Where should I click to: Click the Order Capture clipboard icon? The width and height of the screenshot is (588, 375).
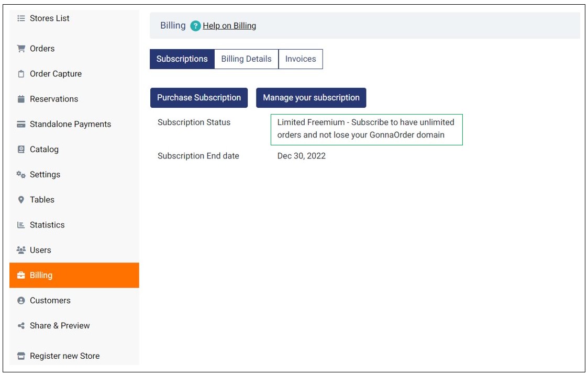point(21,74)
